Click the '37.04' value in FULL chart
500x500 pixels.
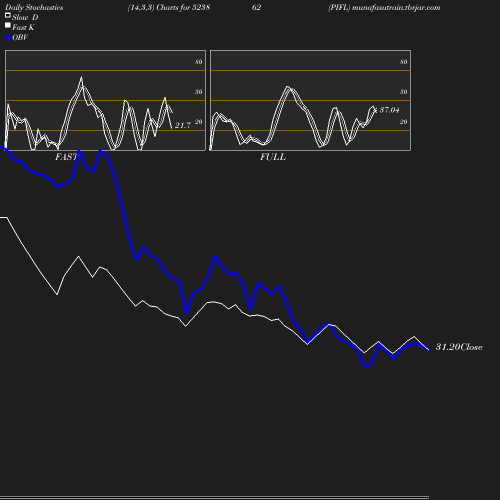tap(389, 110)
